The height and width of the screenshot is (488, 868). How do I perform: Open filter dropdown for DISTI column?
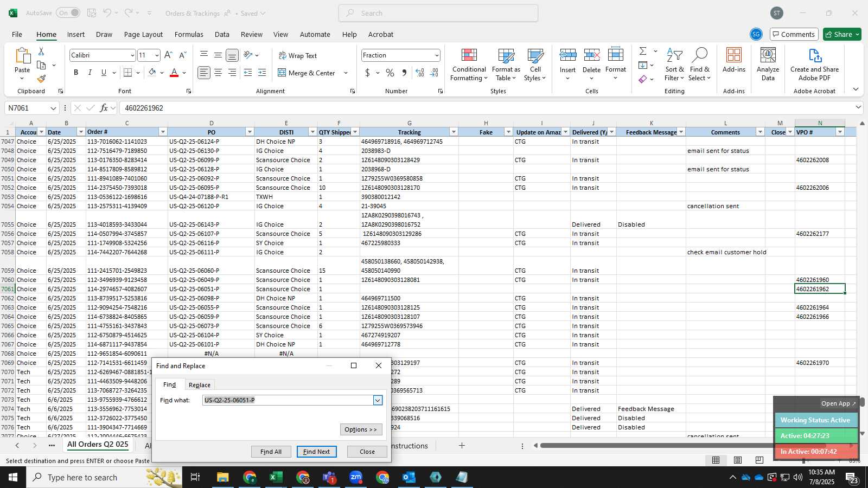point(312,132)
